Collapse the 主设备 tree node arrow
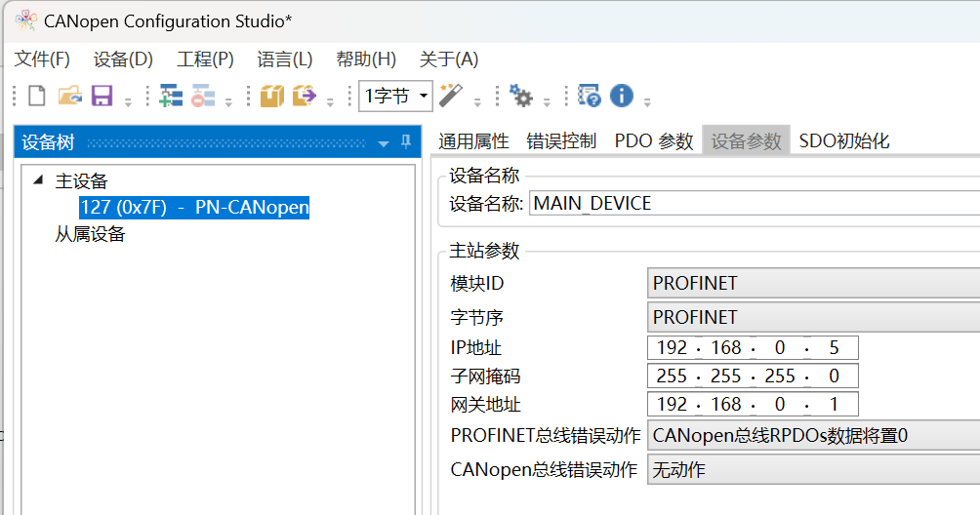This screenshot has width=980, height=515. 38,180
